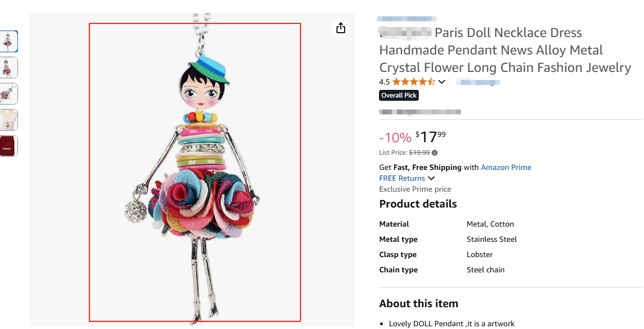
Task: Click the Product details heading
Action: pos(418,204)
